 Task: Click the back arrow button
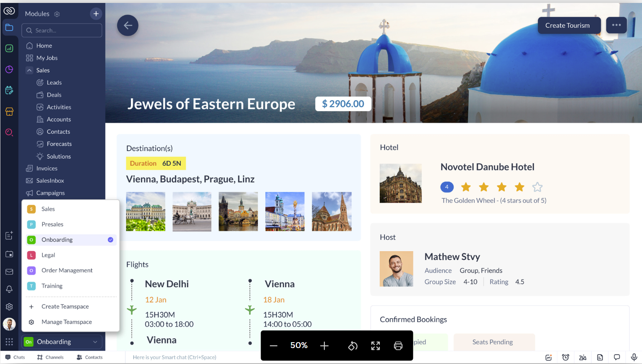pyautogui.click(x=128, y=26)
